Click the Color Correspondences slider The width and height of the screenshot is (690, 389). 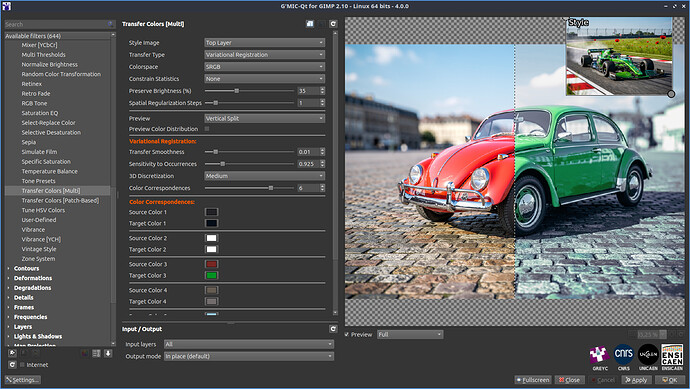pyautogui.click(x=250, y=188)
